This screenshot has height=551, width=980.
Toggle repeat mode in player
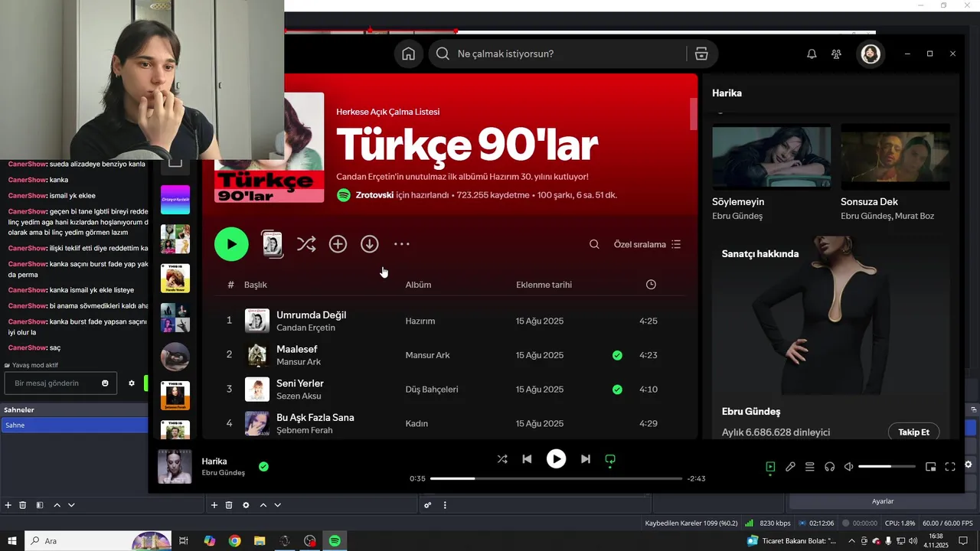[610, 459]
